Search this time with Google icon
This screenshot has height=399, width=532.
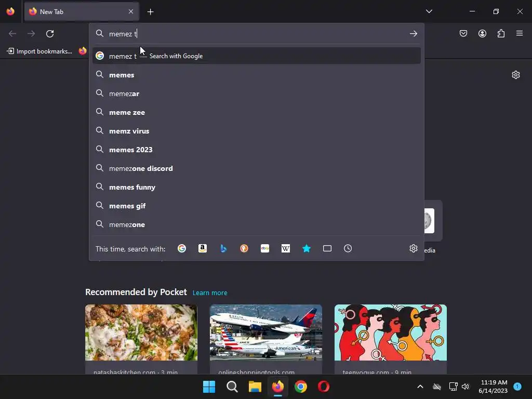click(182, 248)
